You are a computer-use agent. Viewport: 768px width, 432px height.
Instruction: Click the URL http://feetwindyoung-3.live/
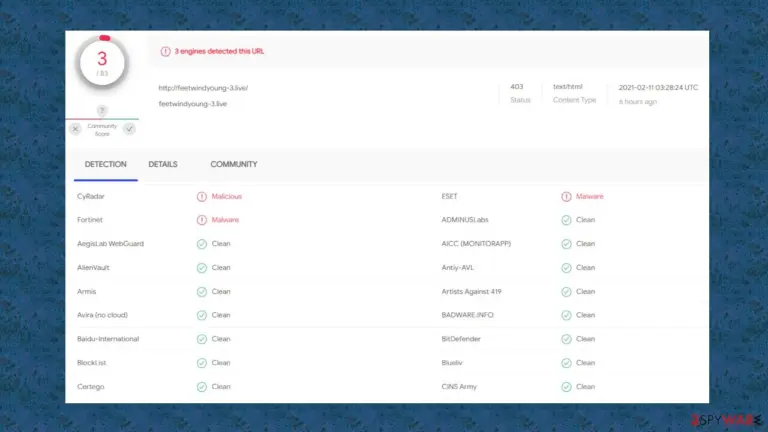pos(203,88)
